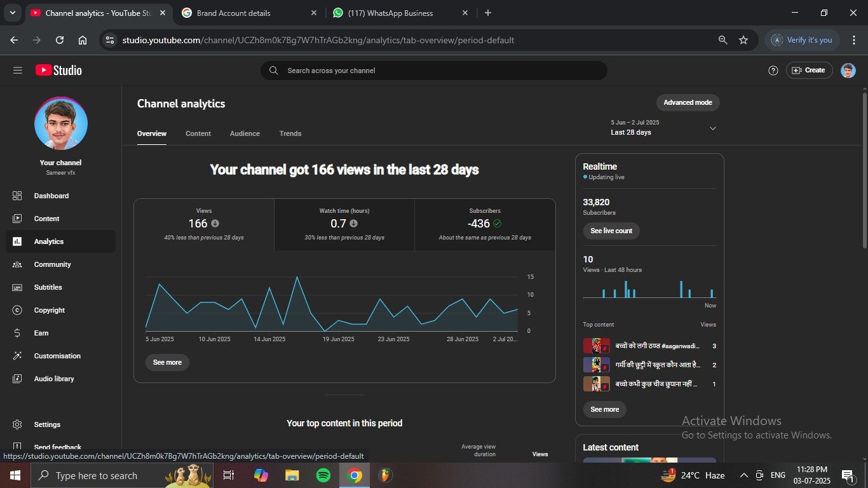Open the YouTube Studio hamburger menu
868x488 pixels.
[17, 71]
